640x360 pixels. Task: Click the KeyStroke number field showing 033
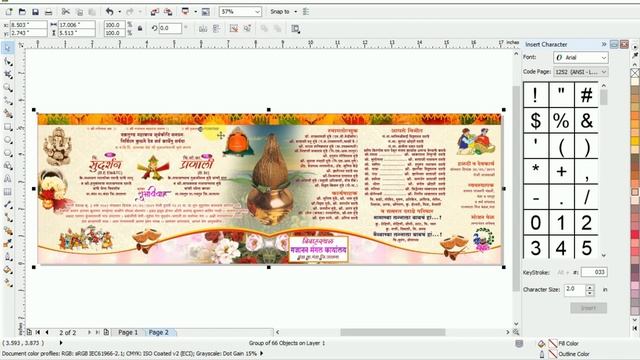pyautogui.click(x=594, y=272)
